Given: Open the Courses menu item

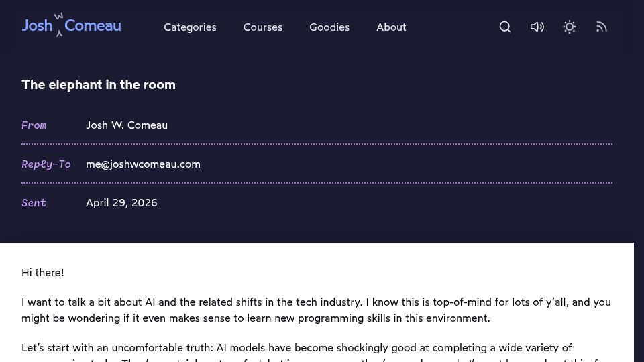Looking at the screenshot, I should [x=263, y=27].
